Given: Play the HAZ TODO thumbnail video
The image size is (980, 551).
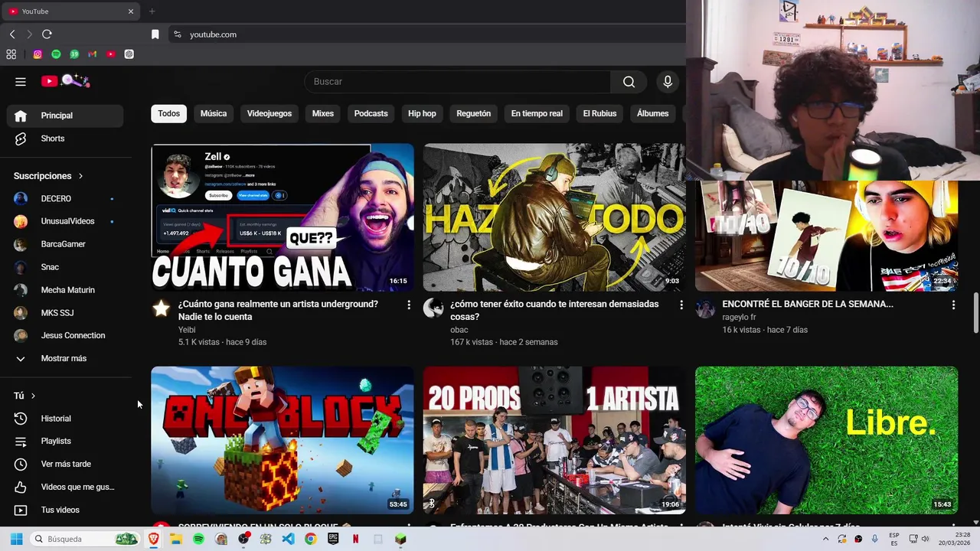Looking at the screenshot, I should (554, 217).
